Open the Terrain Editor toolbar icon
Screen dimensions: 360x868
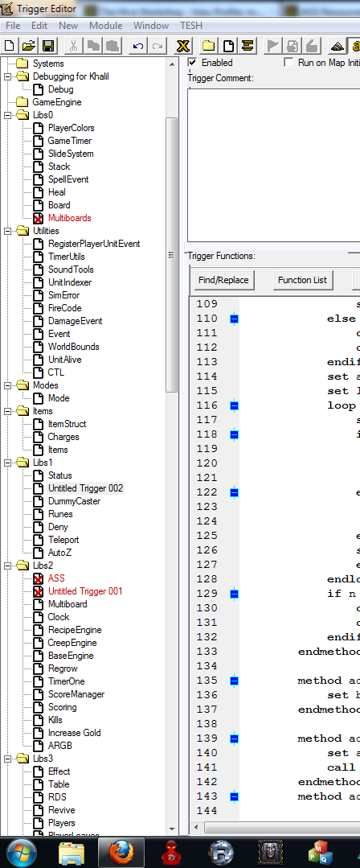coord(337,45)
